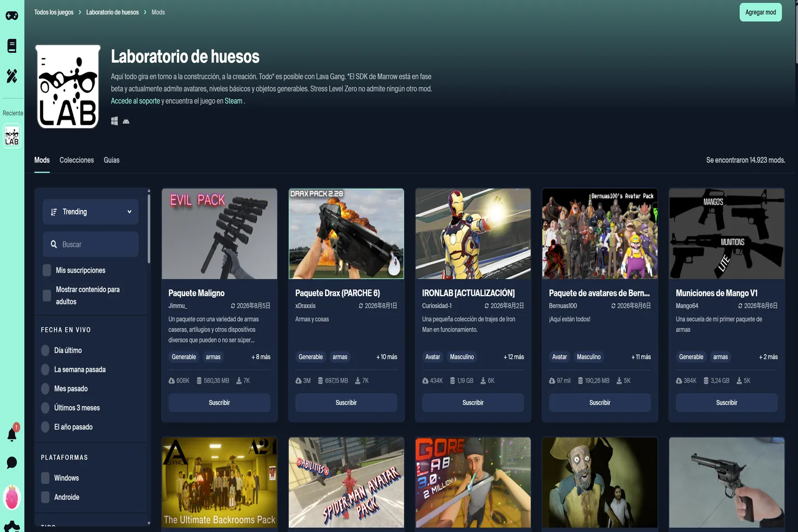The height and width of the screenshot is (532, 798).
Task: Open The Ultimate Backrooms Pack thumbnail
Action: pyautogui.click(x=219, y=483)
